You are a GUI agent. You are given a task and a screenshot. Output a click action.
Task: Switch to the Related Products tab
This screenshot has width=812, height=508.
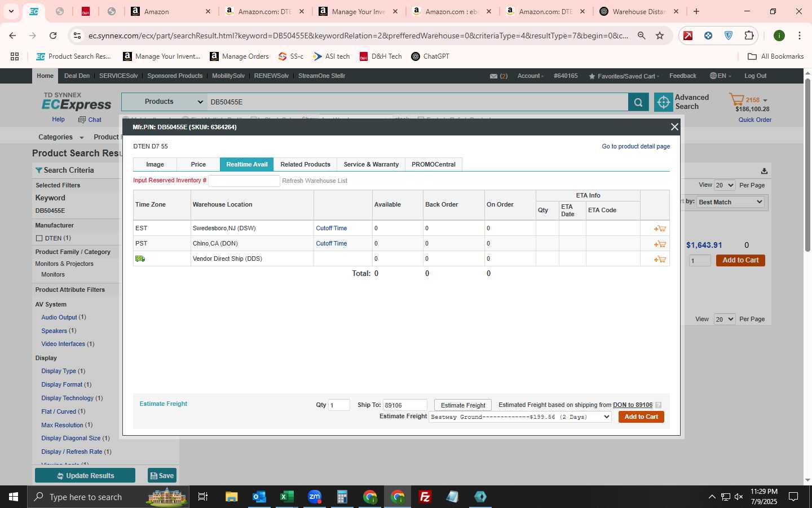(x=305, y=164)
